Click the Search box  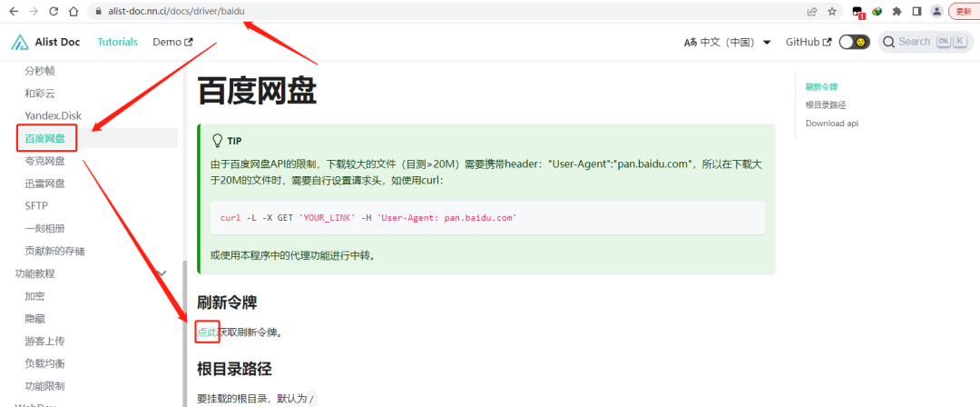coord(925,42)
